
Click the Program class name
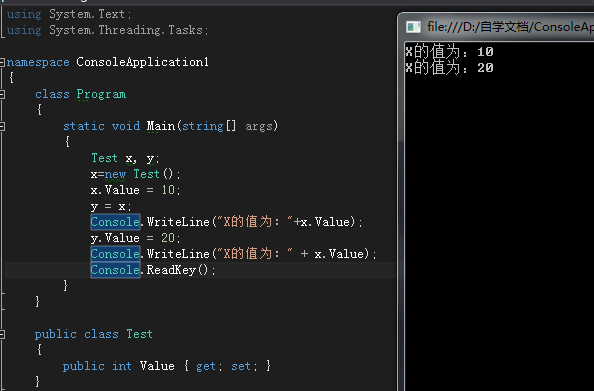(101, 94)
